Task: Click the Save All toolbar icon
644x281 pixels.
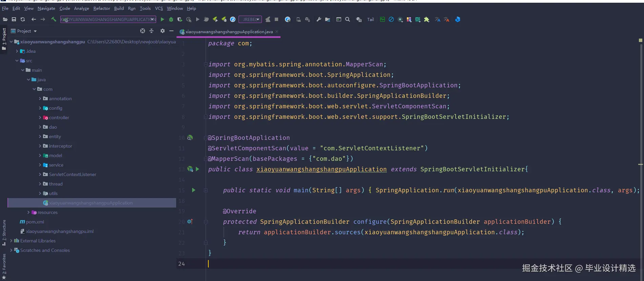Action: click(x=14, y=20)
